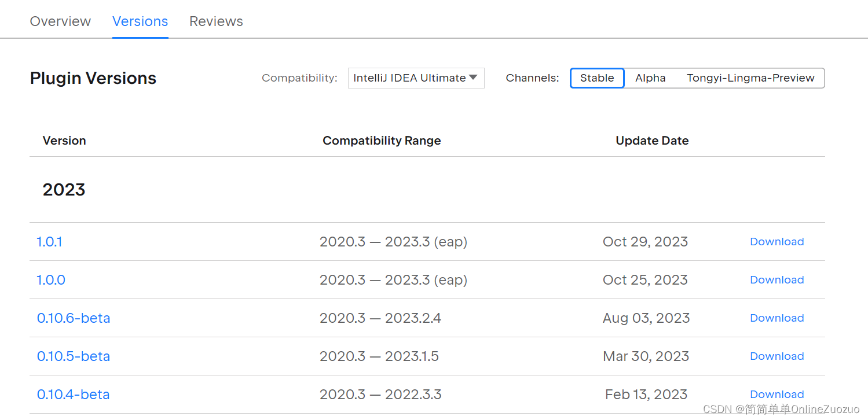
Task: Download version 1.0.1
Action: 777,242
